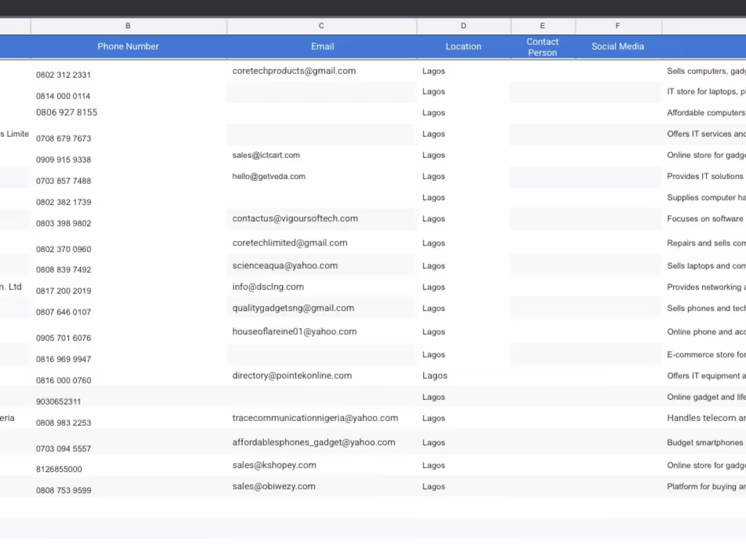746x560 pixels.
Task: Select description 'Focuses on software'
Action: tap(705, 219)
